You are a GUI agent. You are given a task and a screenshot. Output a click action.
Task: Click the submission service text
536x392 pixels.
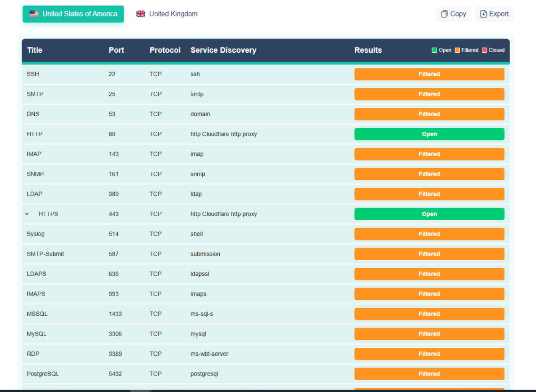(x=205, y=254)
